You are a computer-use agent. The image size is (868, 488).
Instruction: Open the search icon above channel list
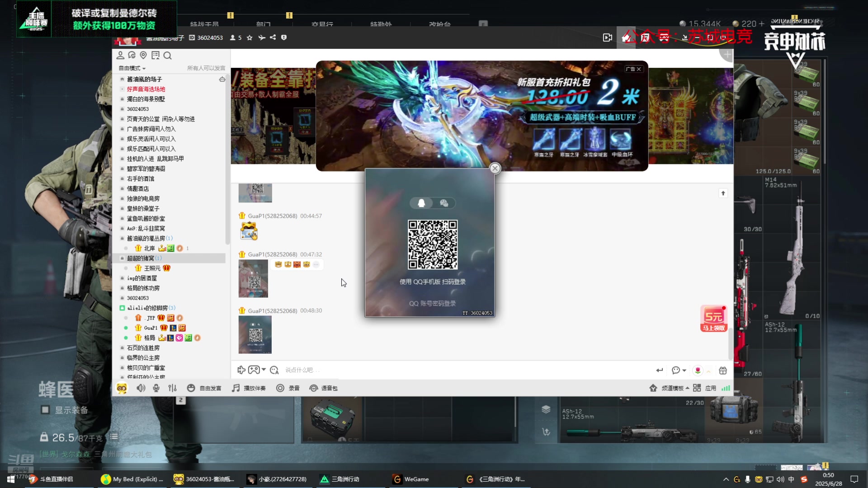pyautogui.click(x=167, y=56)
